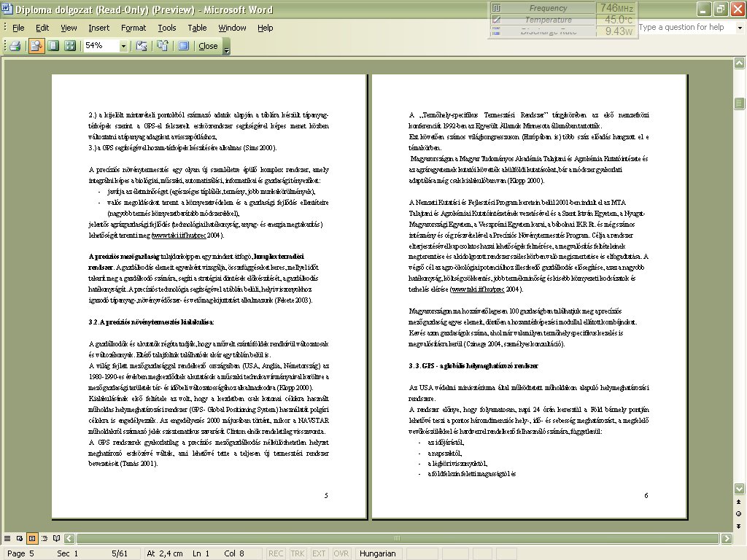This screenshot has height=560, width=747.
Task: Open the View menu
Action: 69,28
